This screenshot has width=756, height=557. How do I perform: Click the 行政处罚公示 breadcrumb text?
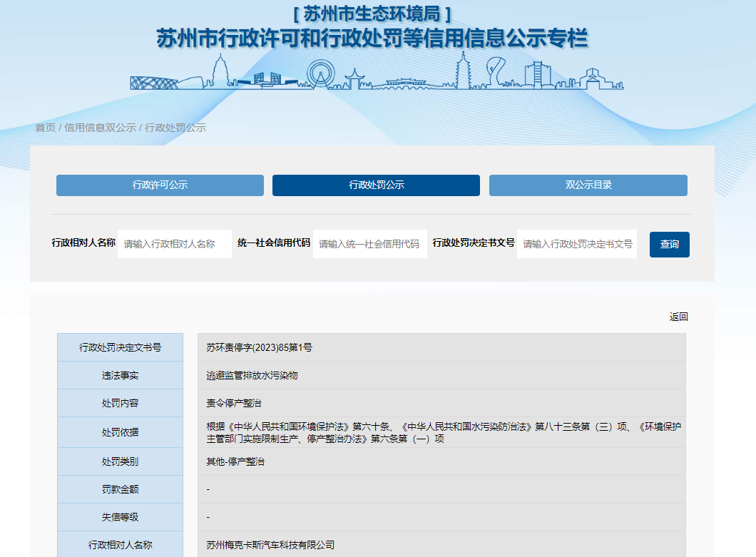175,128
